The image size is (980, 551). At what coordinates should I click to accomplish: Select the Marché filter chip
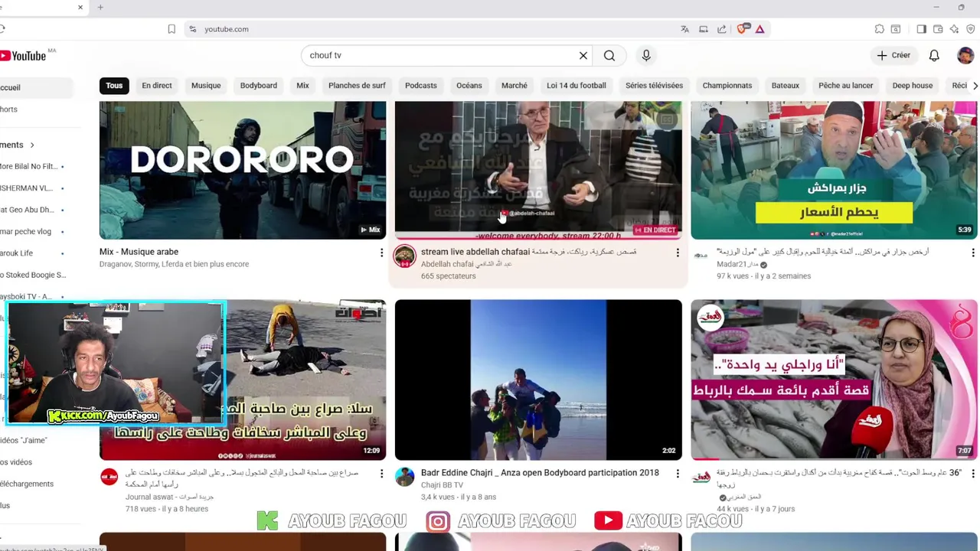[514, 86]
